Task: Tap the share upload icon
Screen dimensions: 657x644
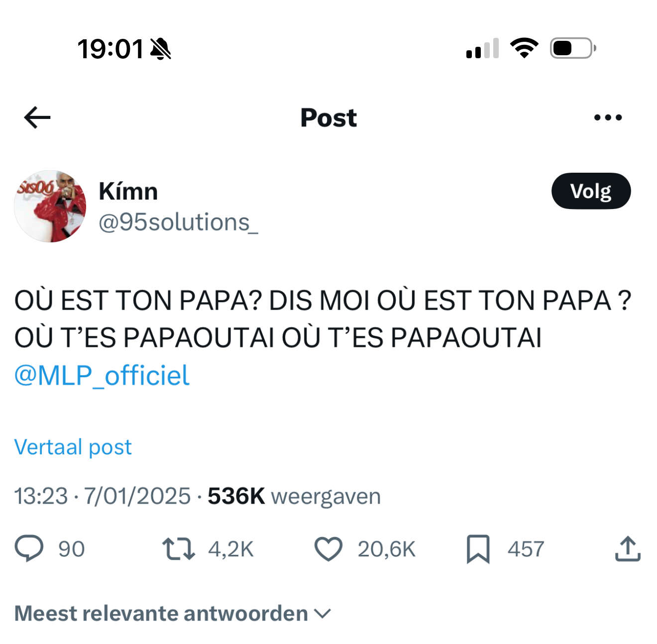Action: 628,548
